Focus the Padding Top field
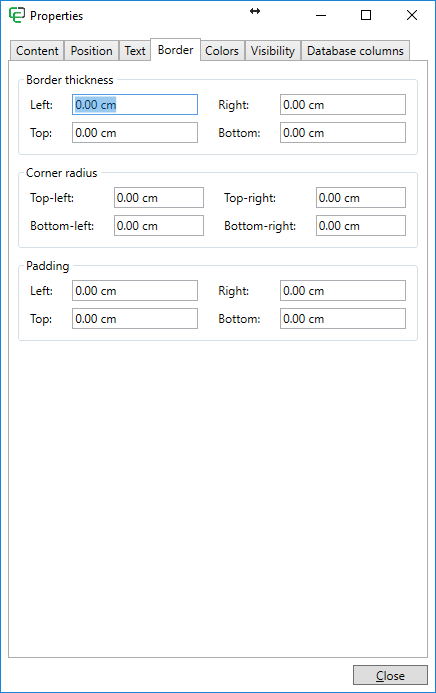The image size is (436, 693). click(135, 318)
